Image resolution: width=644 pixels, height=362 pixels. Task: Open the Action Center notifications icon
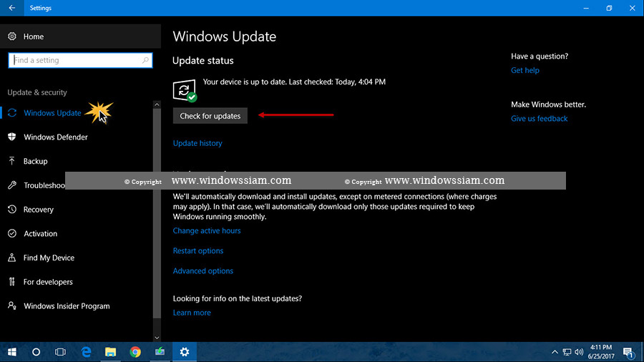[628, 352]
